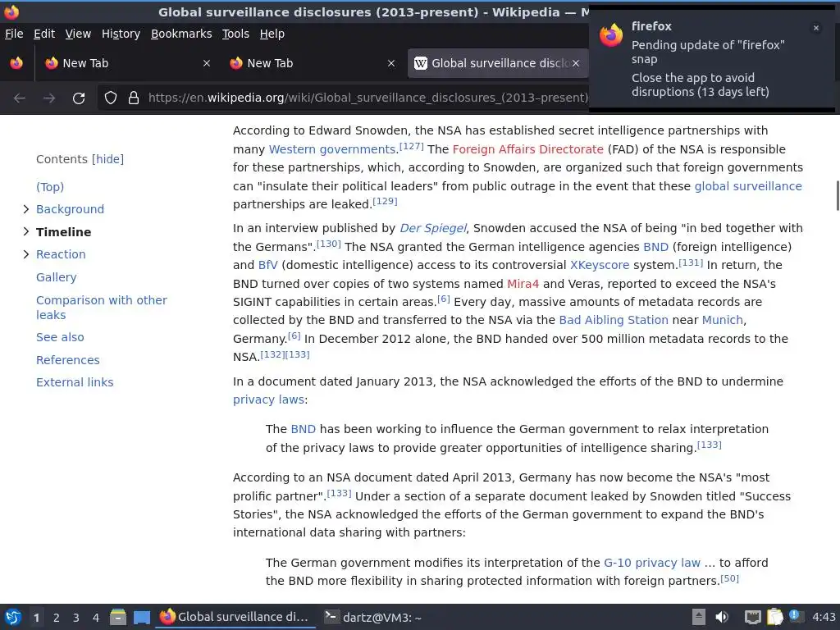Open citation [127] footnote
Image resolution: width=840 pixels, height=630 pixels.
(x=412, y=146)
